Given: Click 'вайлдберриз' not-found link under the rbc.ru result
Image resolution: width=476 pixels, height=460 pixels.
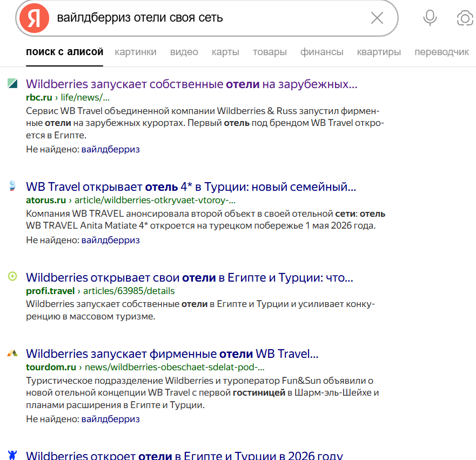Looking at the screenshot, I should pyautogui.click(x=111, y=149).
